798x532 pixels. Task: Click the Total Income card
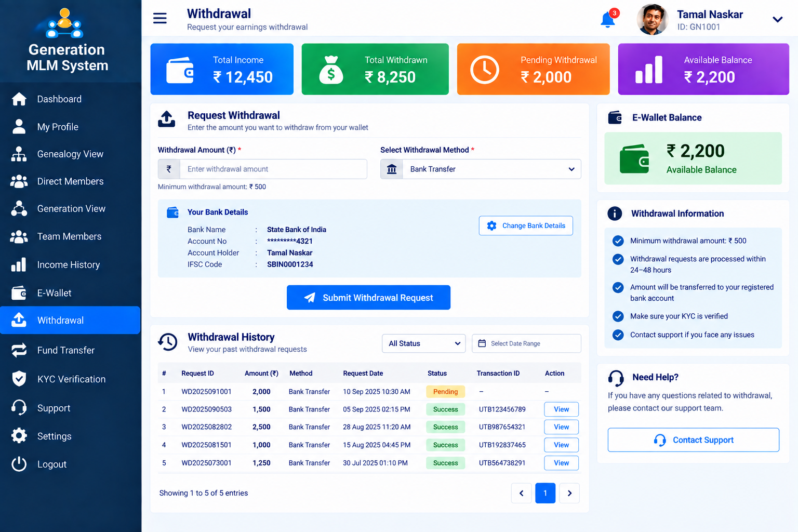pos(222,69)
